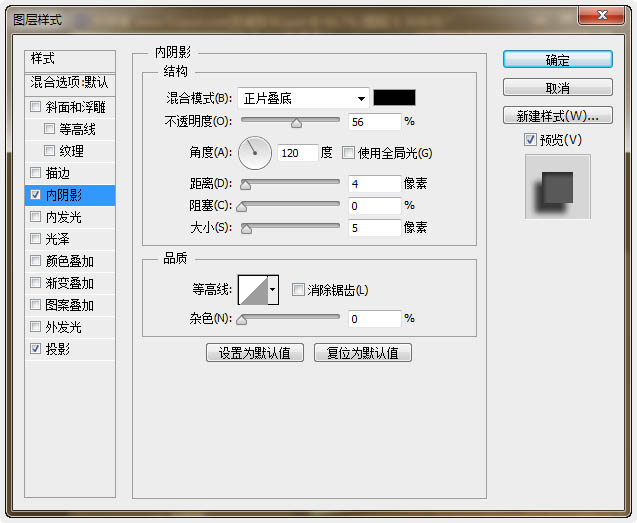This screenshot has width=637, height=523.
Task: Select the 内阴影 highlighted row label
Action: [x=64, y=195]
